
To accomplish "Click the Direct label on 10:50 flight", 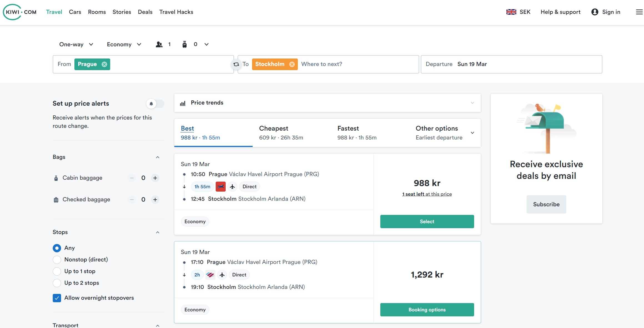I will coord(250,187).
